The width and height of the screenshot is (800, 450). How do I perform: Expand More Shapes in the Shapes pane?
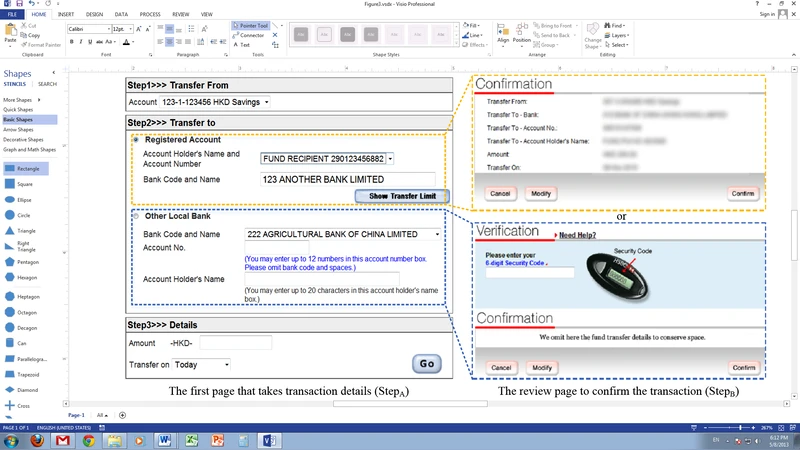[x=17, y=100]
